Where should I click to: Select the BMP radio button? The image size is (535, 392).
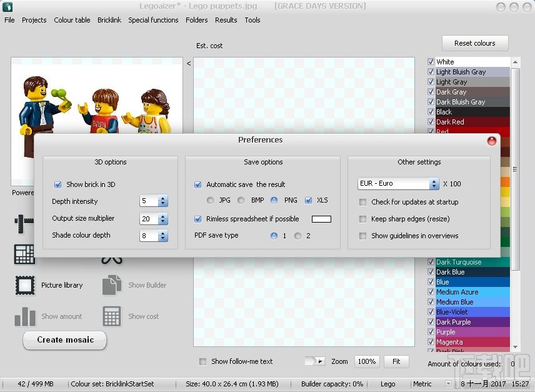(x=241, y=200)
